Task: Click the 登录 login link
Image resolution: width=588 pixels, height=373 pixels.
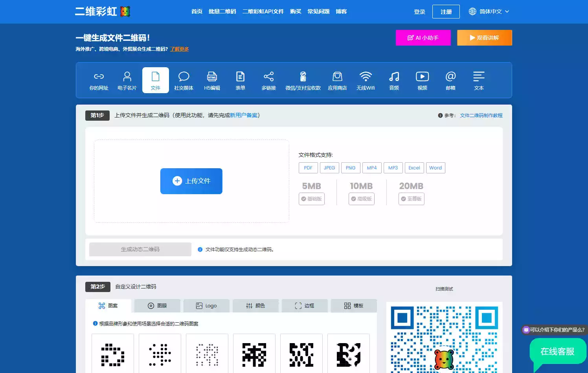Action: [419, 12]
